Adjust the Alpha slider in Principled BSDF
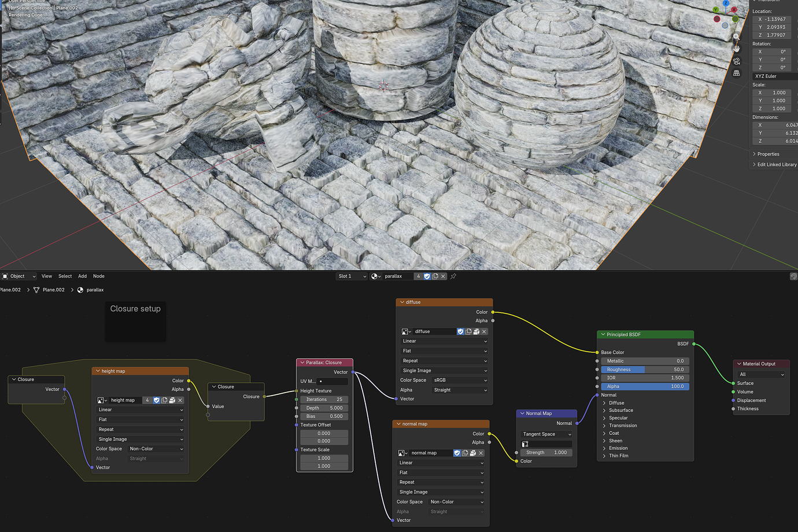 (x=645, y=386)
